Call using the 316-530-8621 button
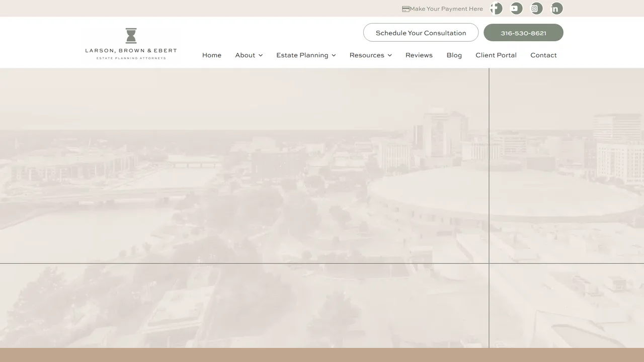644x362 pixels. click(523, 33)
